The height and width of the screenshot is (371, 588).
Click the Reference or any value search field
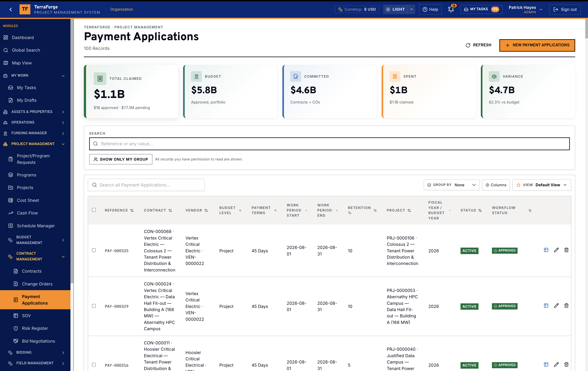329,144
